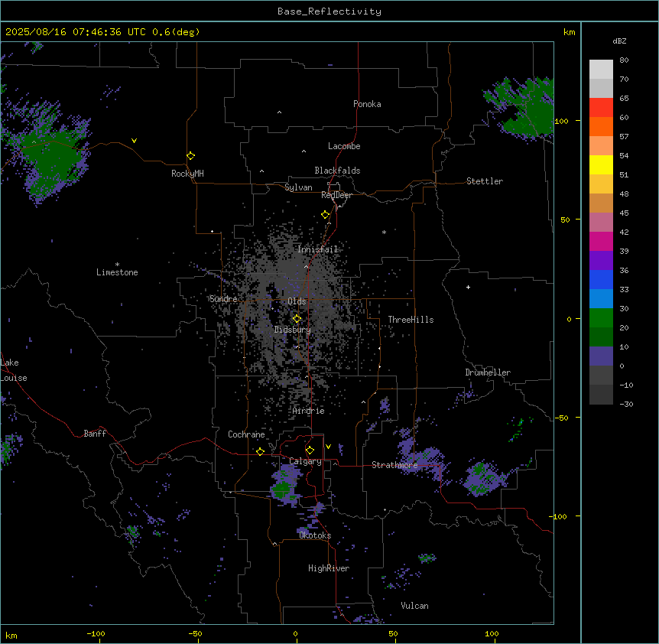Click the purple 10 dBZ legend swatch
This screenshot has width=659, height=644.
[601, 356]
